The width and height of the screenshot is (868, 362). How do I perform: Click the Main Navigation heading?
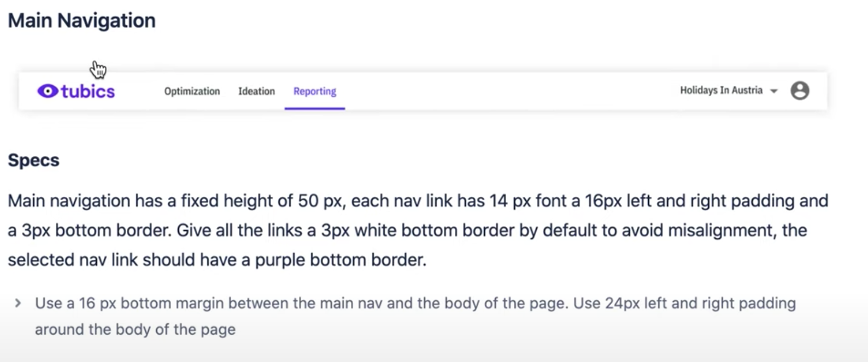[81, 20]
